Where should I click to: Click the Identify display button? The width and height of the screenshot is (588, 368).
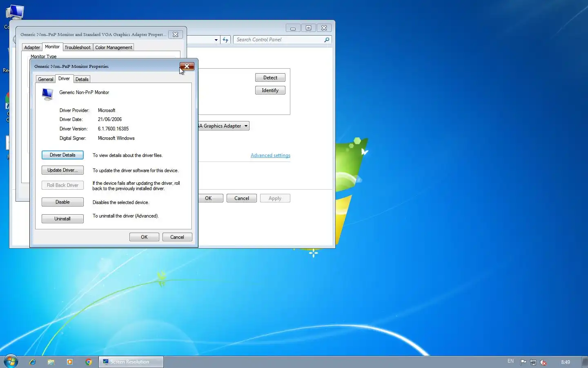pyautogui.click(x=270, y=90)
